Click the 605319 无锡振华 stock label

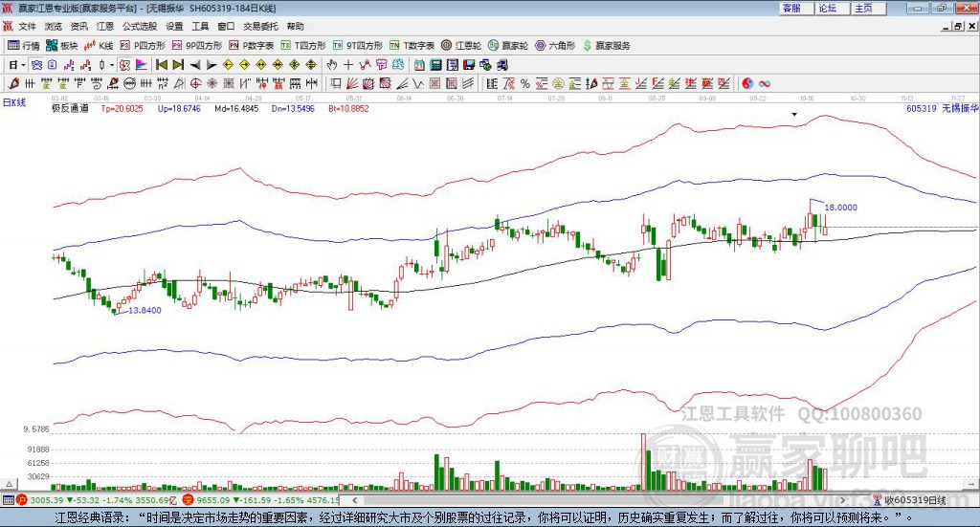(x=942, y=108)
